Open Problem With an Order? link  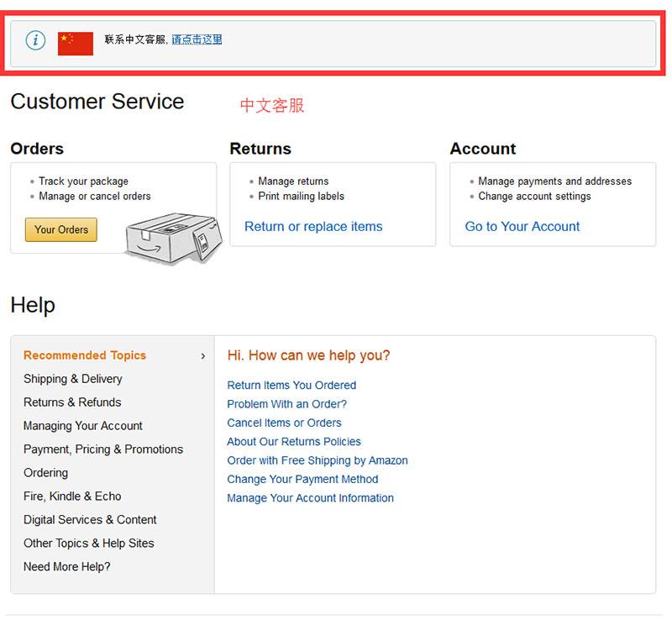click(286, 404)
